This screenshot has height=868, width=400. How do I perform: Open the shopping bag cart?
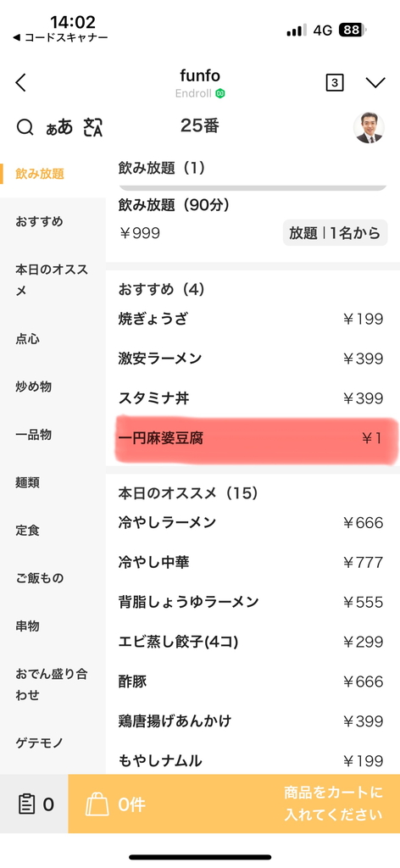click(97, 804)
